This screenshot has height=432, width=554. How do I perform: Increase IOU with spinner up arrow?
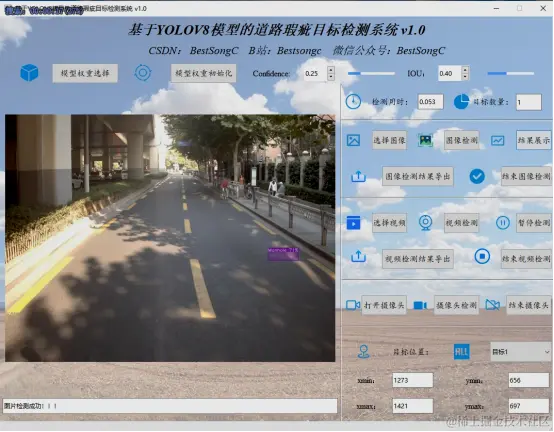click(465, 70)
